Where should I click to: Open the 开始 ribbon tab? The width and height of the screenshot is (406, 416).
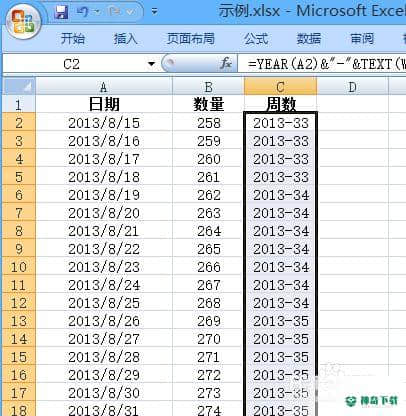pyautogui.click(x=72, y=39)
